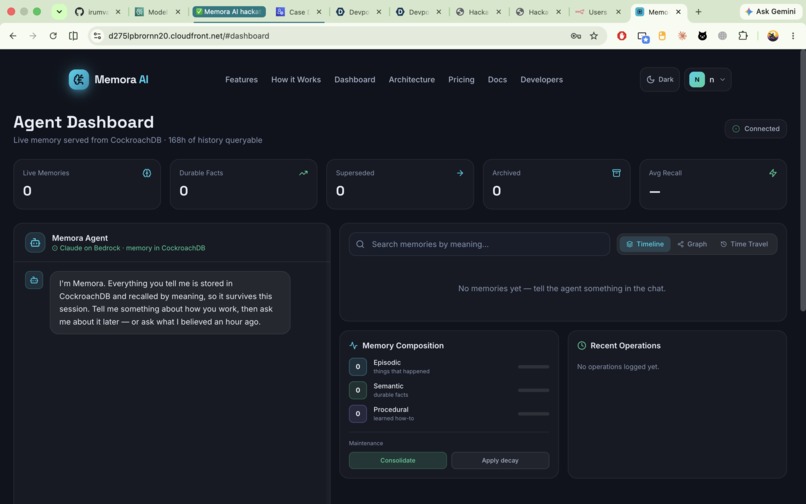Open Dashboard nav item

[x=355, y=80]
